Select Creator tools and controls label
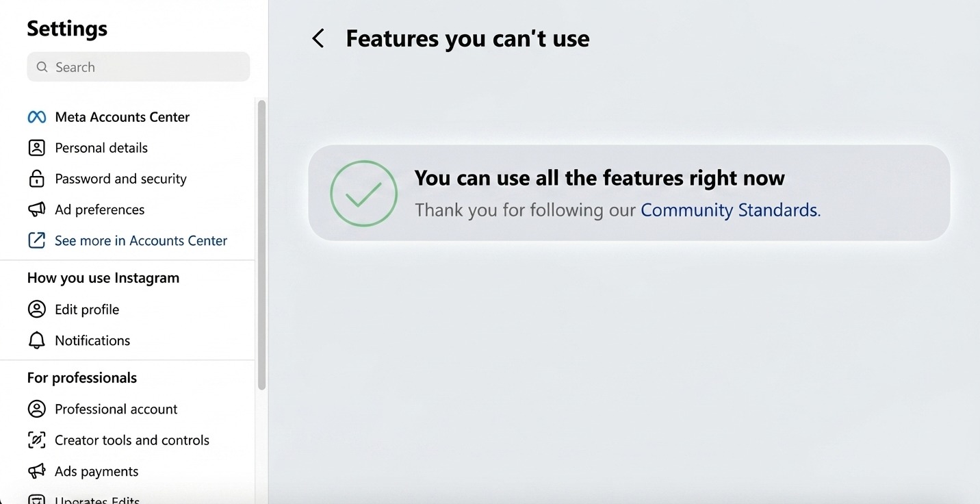This screenshot has width=980, height=504. pos(132,440)
